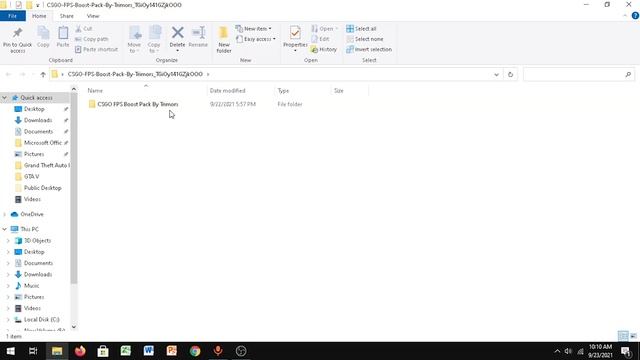Click the Up one level arrow
The height and width of the screenshot is (360, 640).
point(43,74)
